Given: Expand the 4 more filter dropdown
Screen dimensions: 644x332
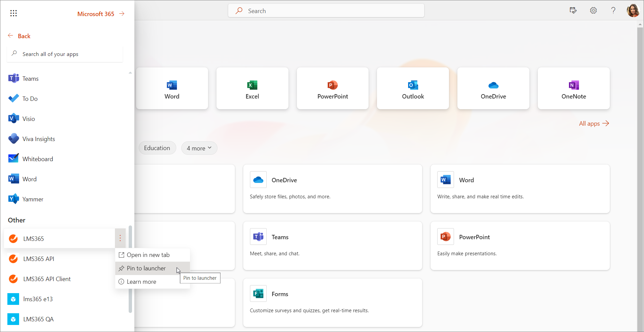Looking at the screenshot, I should click(x=199, y=148).
